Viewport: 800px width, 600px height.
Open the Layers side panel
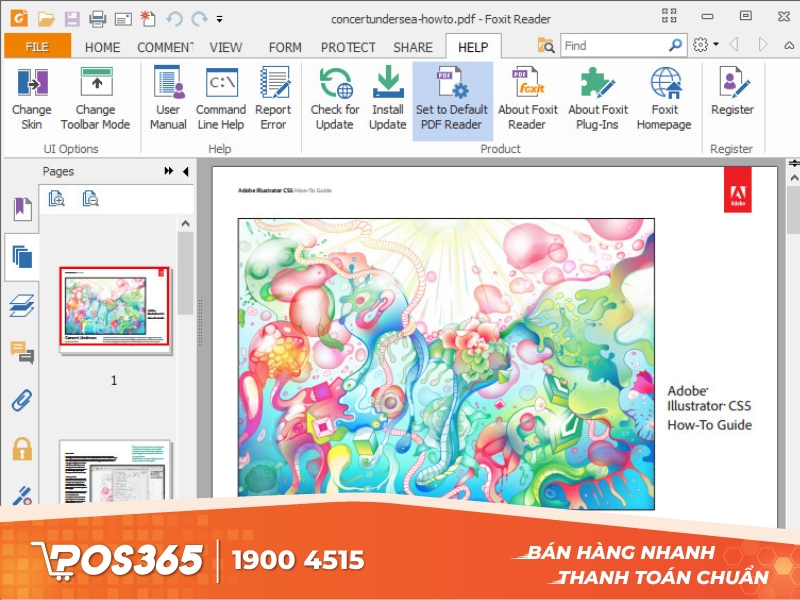pos(22,306)
